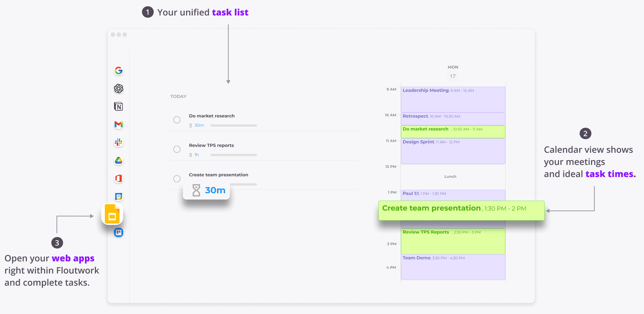The width and height of the screenshot is (644, 314).
Task: Launch ChatGPT from the sidebar
Action: 118,89
